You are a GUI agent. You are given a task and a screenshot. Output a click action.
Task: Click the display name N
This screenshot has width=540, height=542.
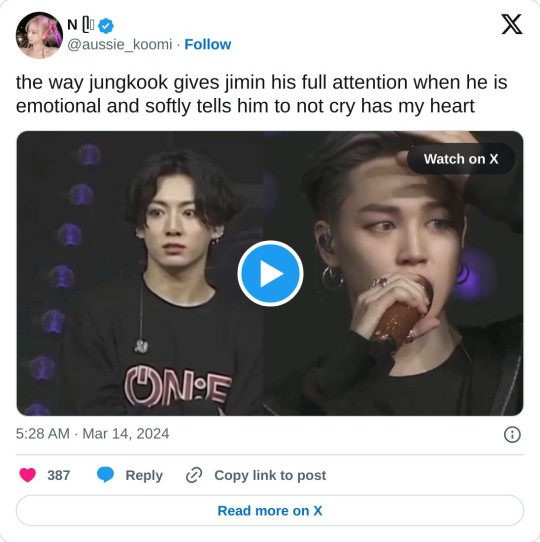coord(72,25)
